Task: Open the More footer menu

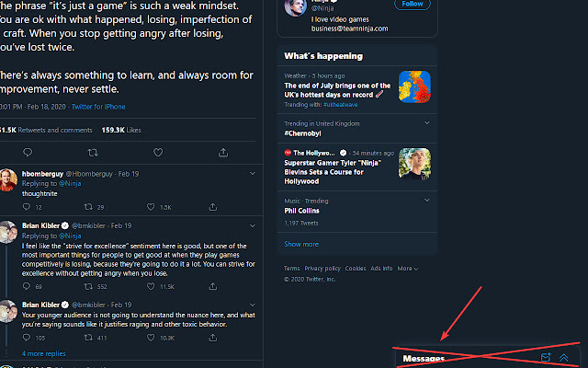Action: tap(407, 269)
